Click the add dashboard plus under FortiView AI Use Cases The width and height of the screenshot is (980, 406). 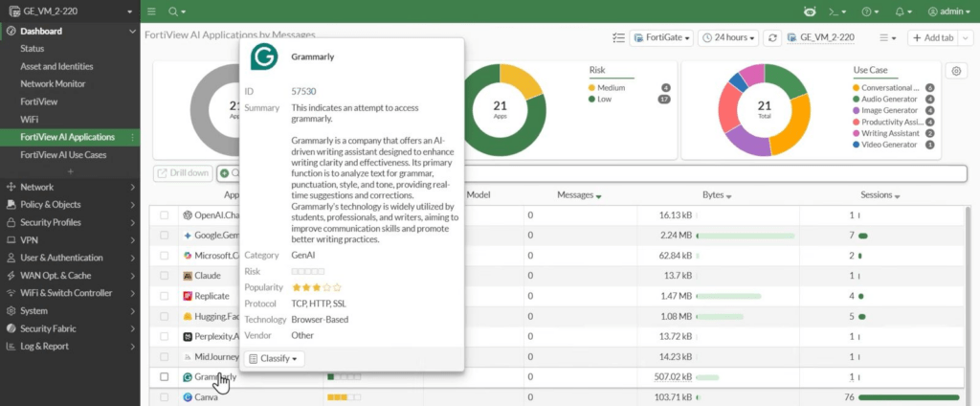70,171
